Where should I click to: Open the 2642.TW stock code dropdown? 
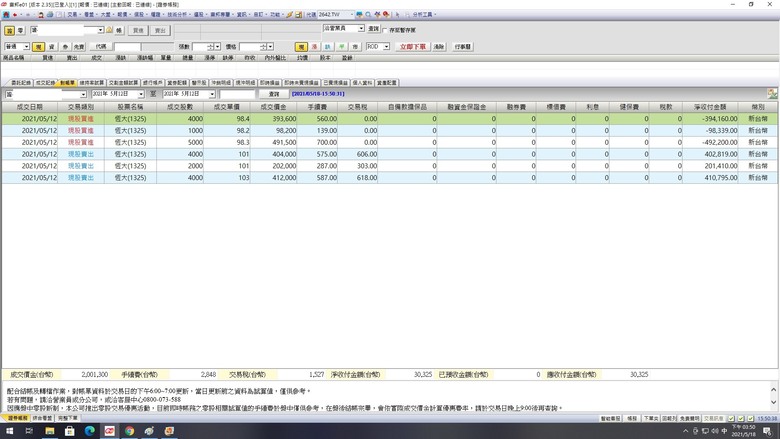point(351,15)
